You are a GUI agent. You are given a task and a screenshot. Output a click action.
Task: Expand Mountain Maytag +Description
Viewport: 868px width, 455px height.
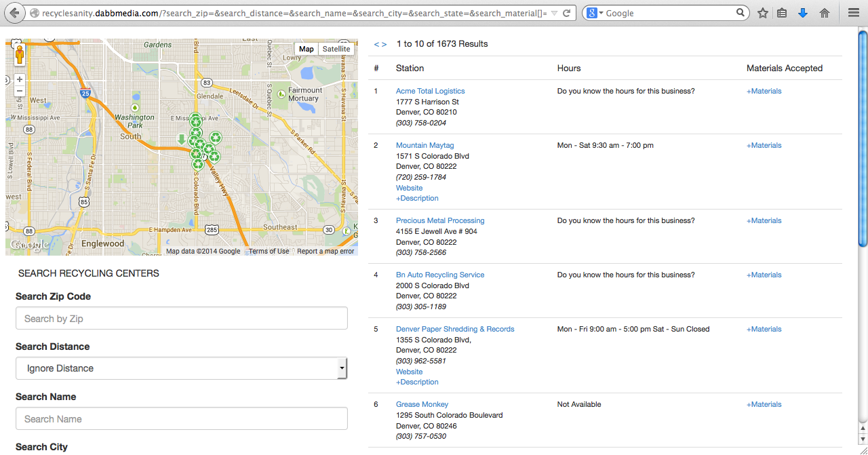click(x=417, y=198)
